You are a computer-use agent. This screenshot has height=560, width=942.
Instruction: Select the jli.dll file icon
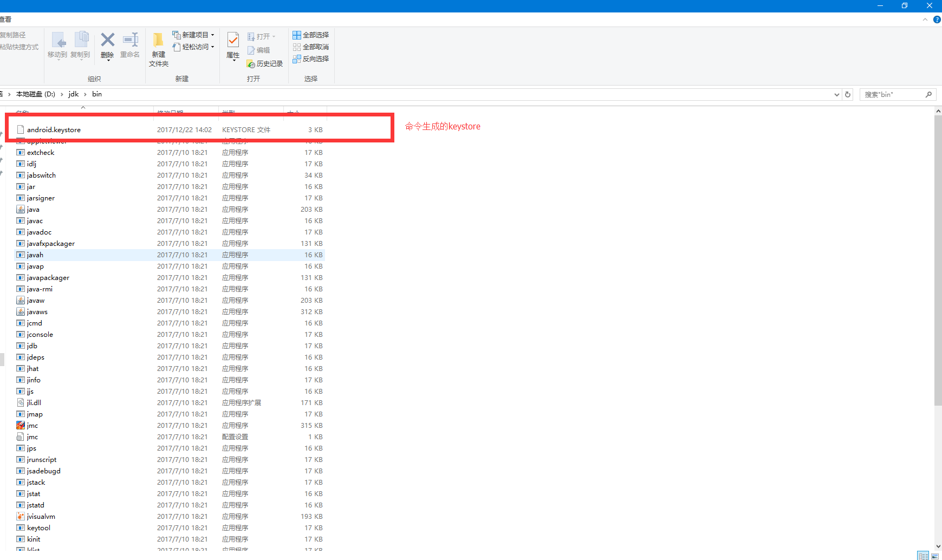click(x=21, y=403)
